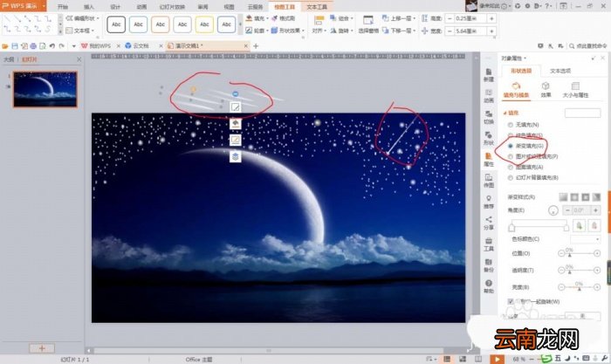The width and height of the screenshot is (611, 364).
Task: Click add slide plus button under thumbnails
Action: pyautogui.click(x=42, y=348)
